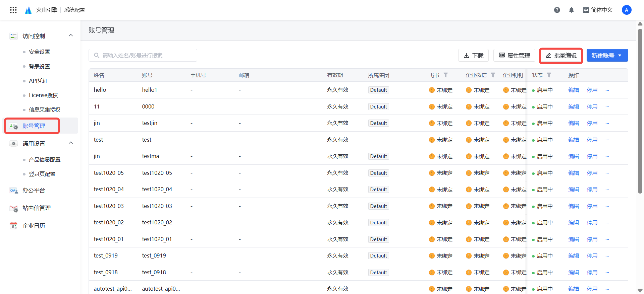Open more actions for the hello row
This screenshot has height=294, width=644.
pos(607,90)
